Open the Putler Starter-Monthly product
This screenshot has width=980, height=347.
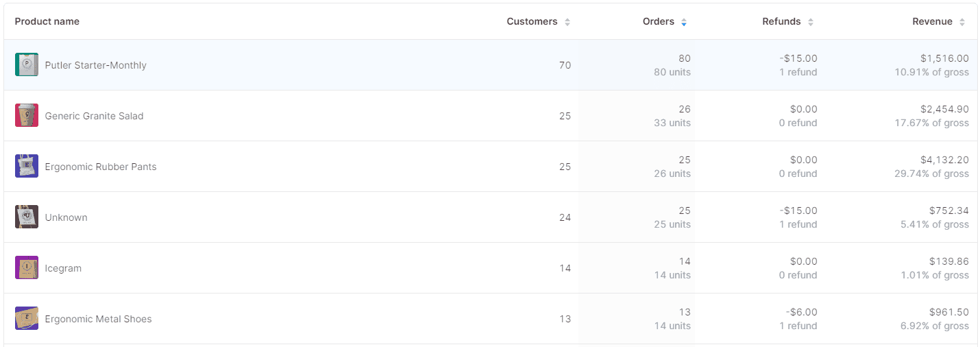96,65
